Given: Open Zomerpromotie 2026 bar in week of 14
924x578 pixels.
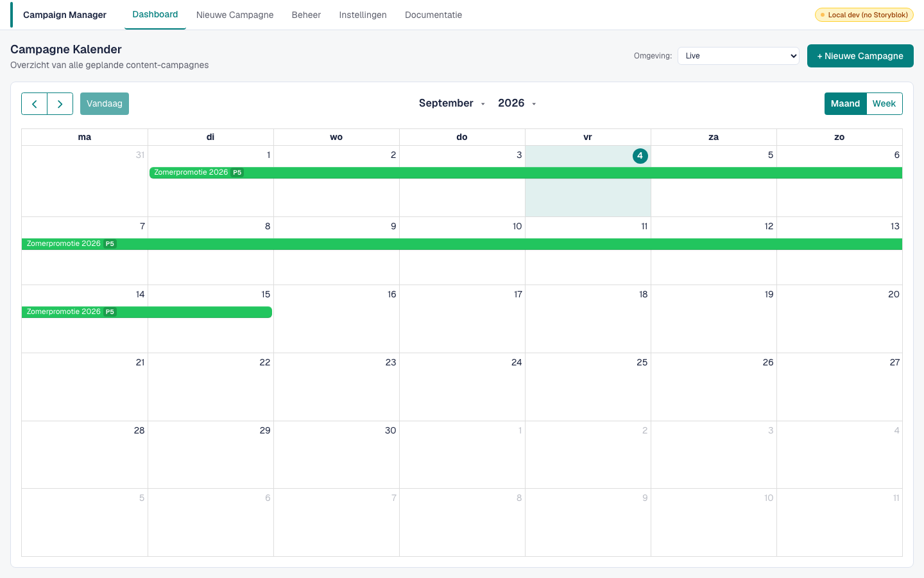Looking at the screenshot, I should pos(147,312).
